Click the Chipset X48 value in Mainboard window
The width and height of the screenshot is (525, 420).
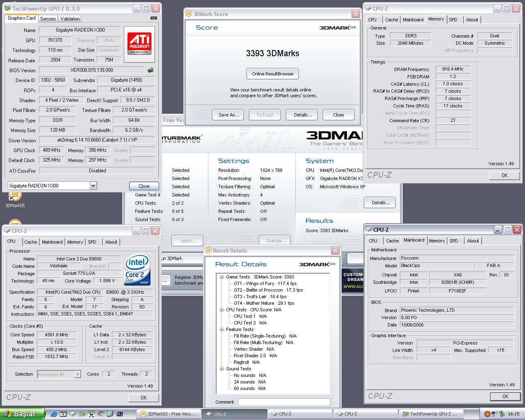click(457, 275)
